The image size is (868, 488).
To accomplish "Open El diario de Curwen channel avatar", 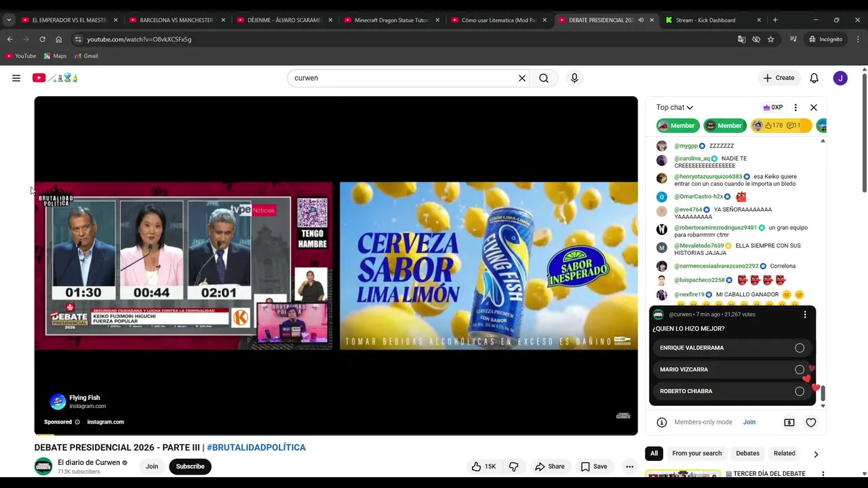I will tap(43, 466).
